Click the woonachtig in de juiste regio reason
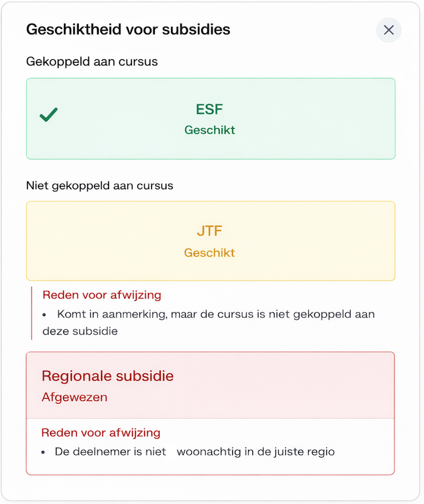 (x=256, y=451)
